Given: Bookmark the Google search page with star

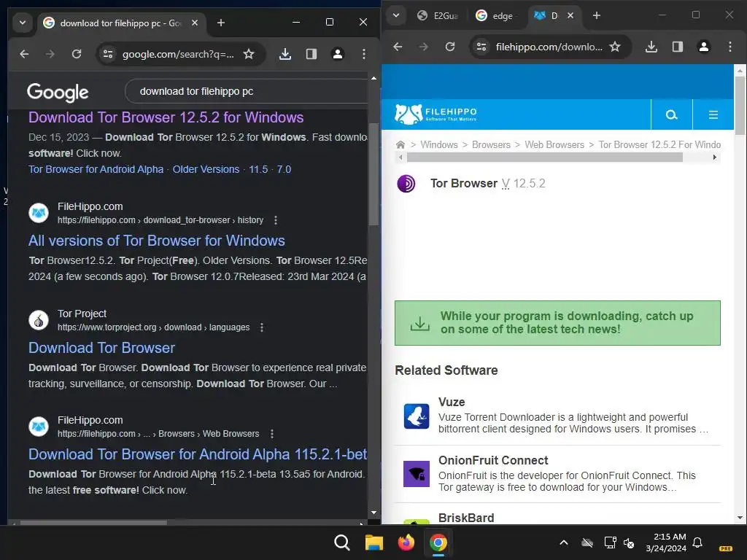Looking at the screenshot, I should click(249, 54).
